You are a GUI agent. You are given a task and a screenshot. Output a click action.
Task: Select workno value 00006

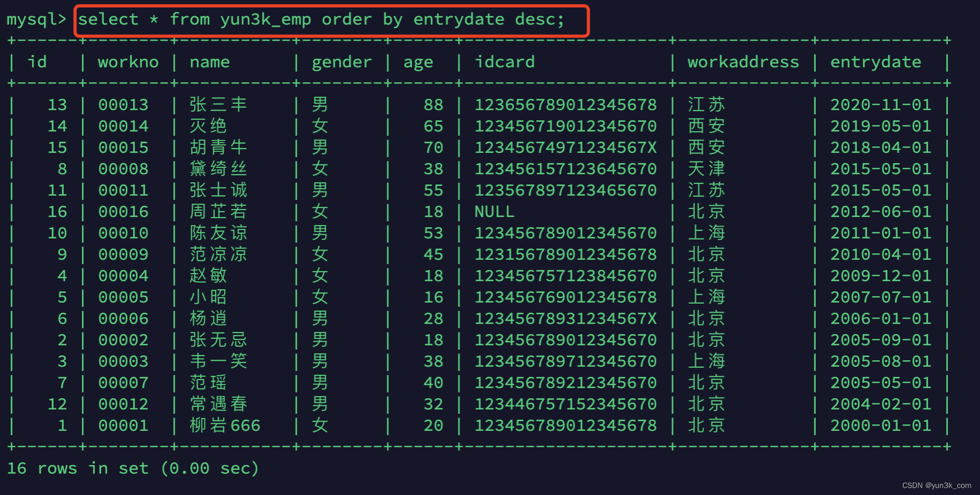(x=123, y=319)
